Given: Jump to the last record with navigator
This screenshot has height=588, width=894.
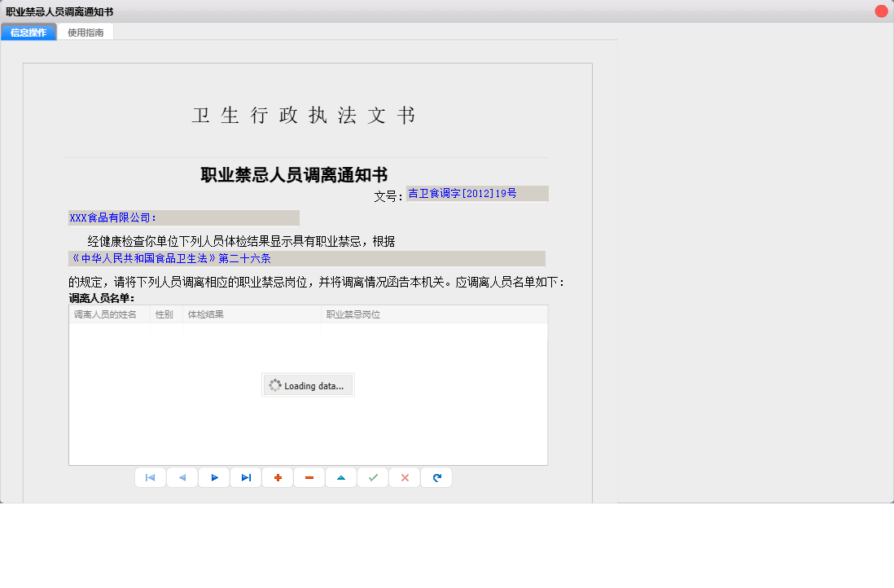Looking at the screenshot, I should pos(245,477).
